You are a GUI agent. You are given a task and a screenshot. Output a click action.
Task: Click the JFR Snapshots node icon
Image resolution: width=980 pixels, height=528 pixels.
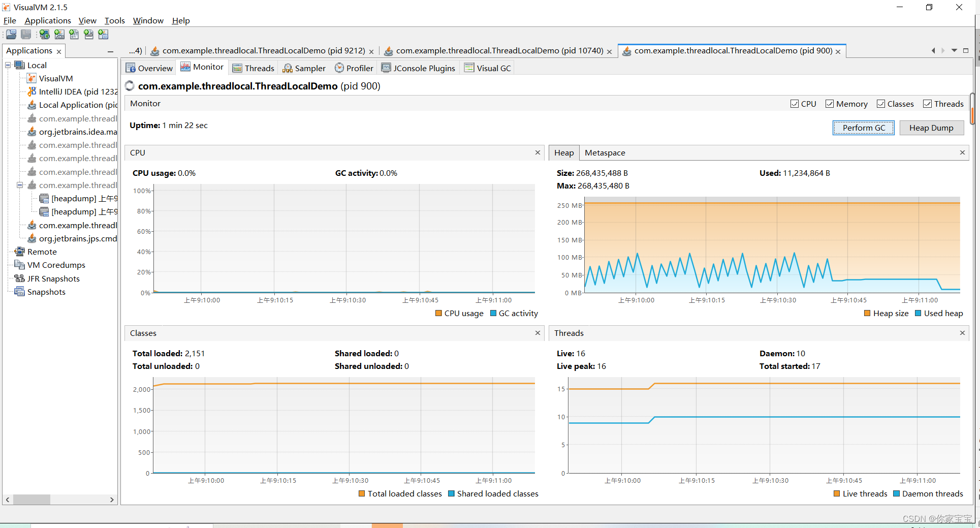(x=20, y=278)
